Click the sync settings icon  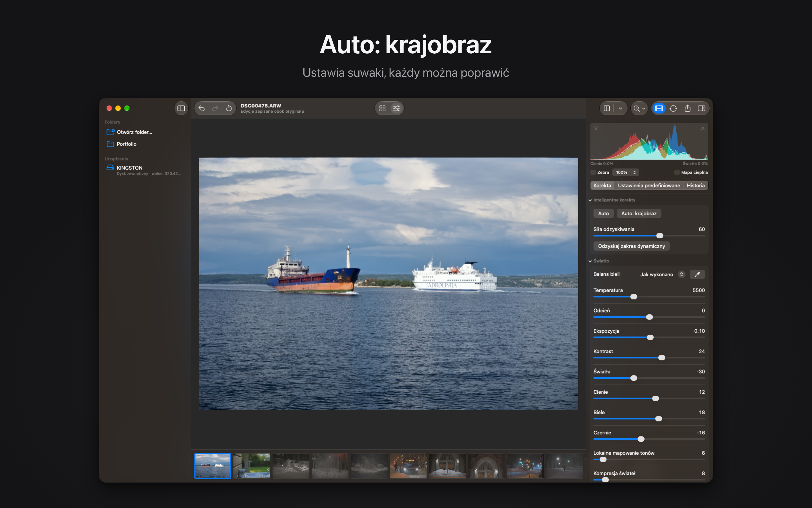pyautogui.click(x=673, y=108)
